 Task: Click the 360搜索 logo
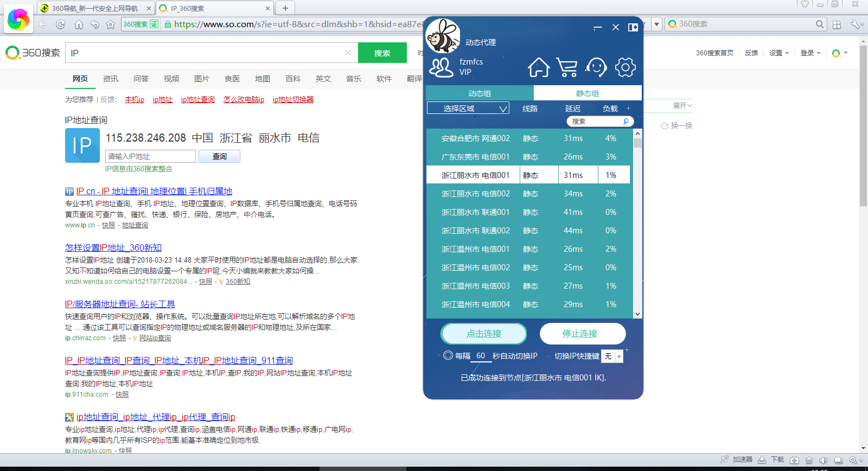33,53
